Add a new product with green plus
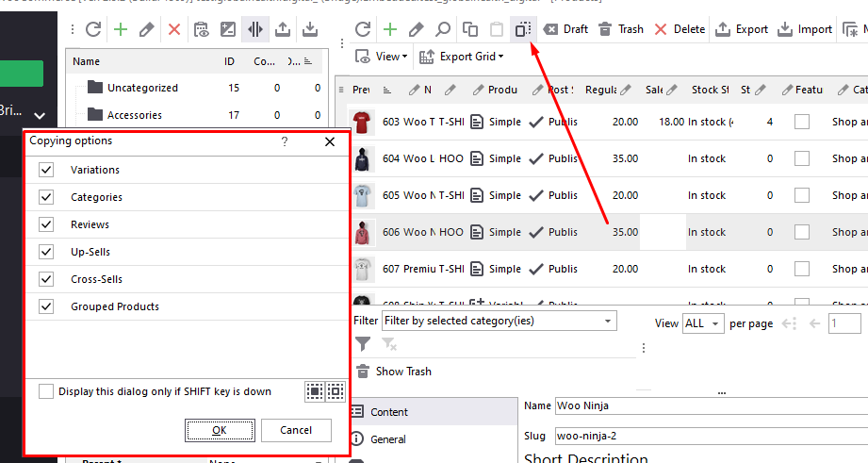This screenshot has width=868, height=463. [x=390, y=29]
